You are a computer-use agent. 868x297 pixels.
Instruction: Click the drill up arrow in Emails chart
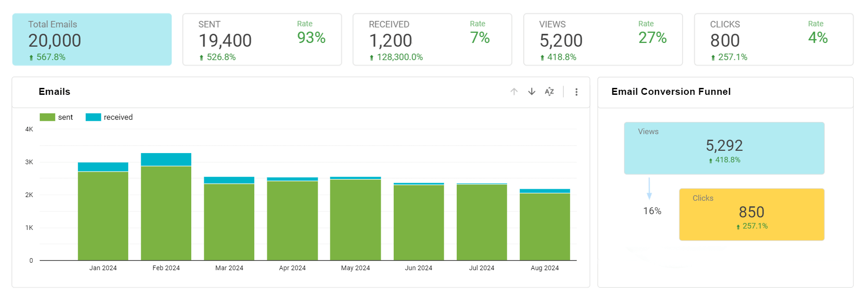(514, 92)
